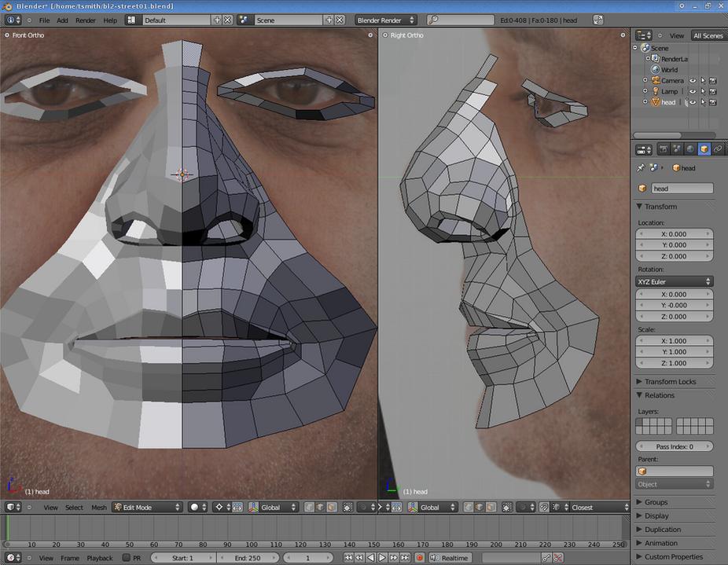Open the Playback menu in timeline

100,558
